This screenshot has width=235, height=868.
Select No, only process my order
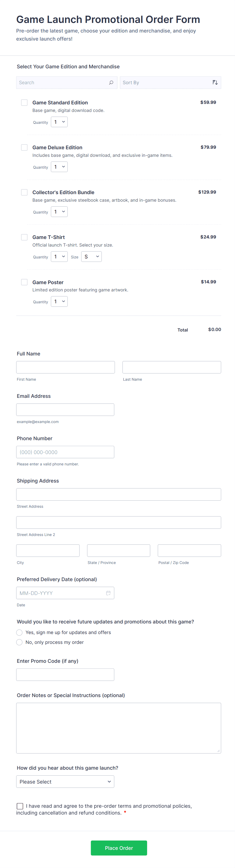pos(20,642)
